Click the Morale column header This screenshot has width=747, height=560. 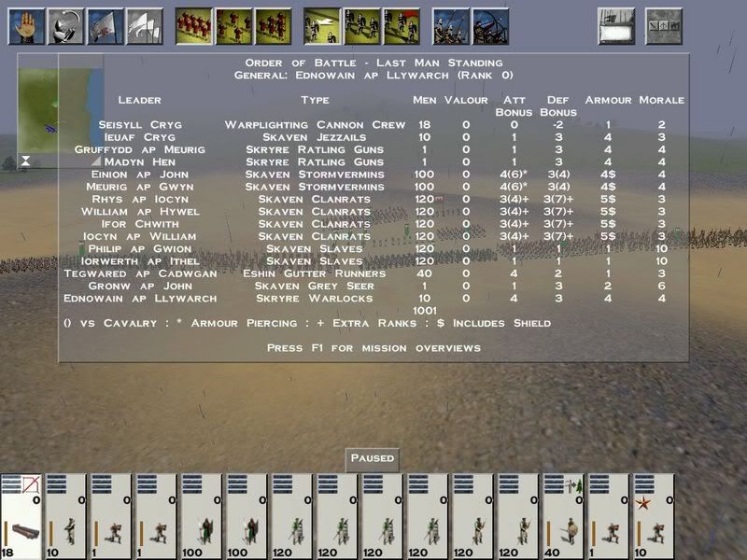(x=662, y=101)
